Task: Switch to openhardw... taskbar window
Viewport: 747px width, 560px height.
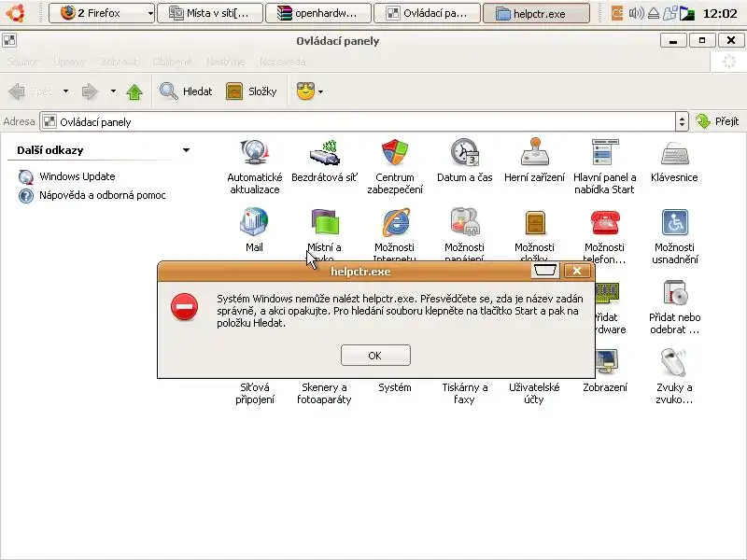Action: coord(318,13)
